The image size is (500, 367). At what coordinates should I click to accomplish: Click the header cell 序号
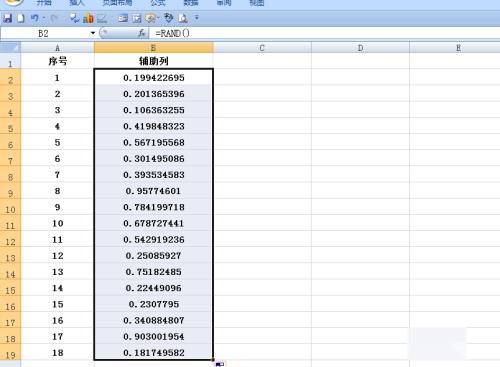click(x=57, y=61)
